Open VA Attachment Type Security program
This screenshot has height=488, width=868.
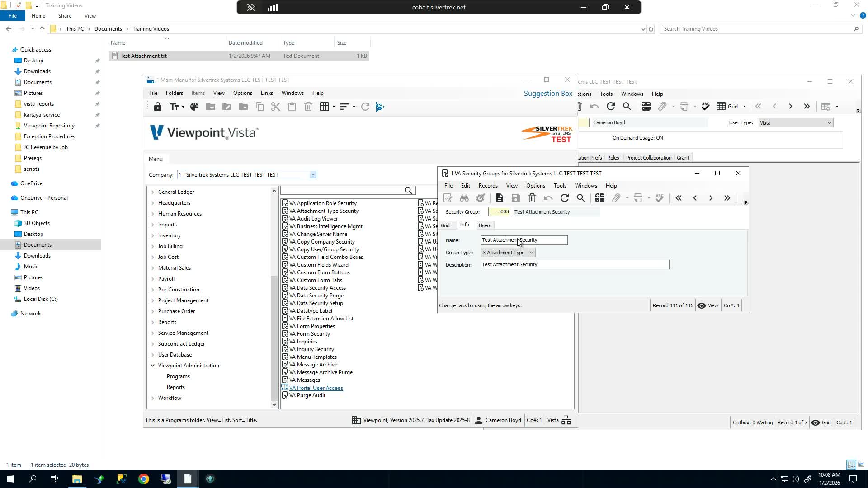click(324, 211)
